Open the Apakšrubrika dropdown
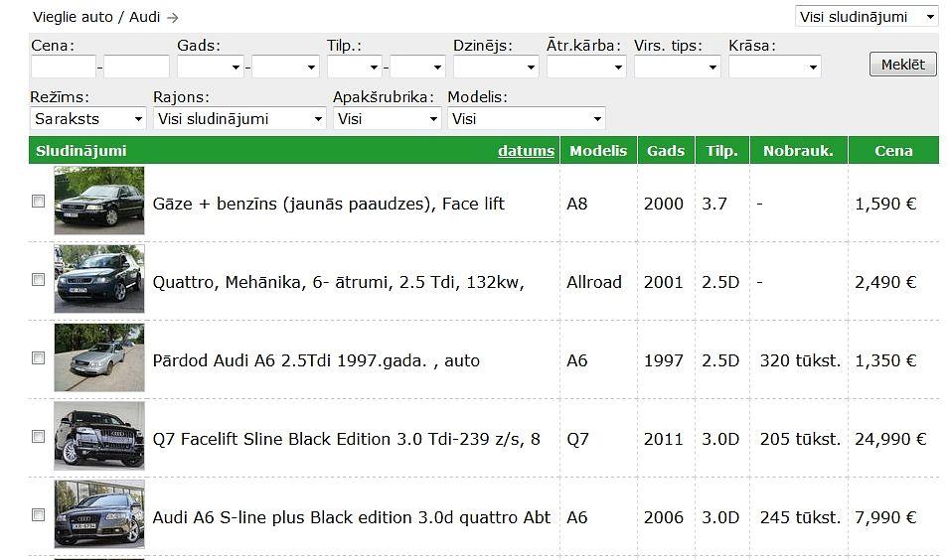The height and width of the screenshot is (560, 948). [x=387, y=118]
